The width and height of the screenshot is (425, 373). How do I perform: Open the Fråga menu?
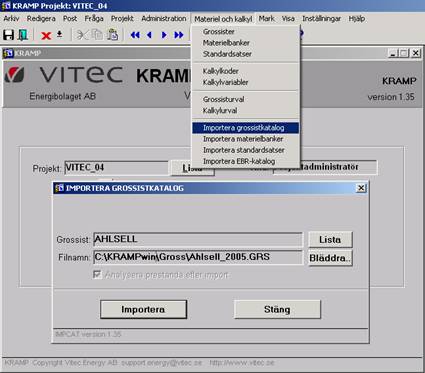94,19
